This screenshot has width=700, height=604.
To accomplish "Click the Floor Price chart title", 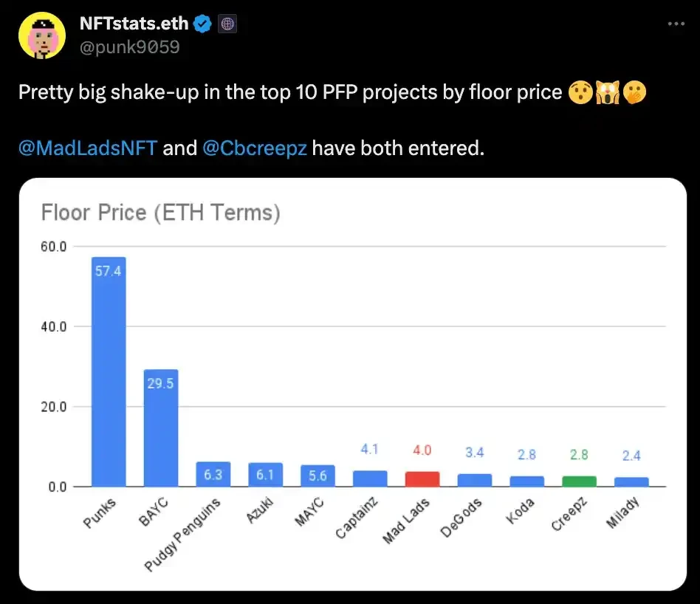I will tap(161, 213).
